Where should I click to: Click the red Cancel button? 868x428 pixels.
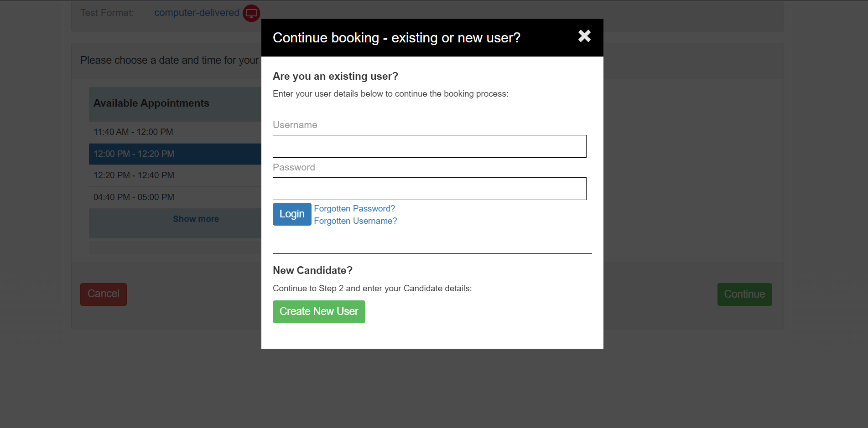click(103, 294)
